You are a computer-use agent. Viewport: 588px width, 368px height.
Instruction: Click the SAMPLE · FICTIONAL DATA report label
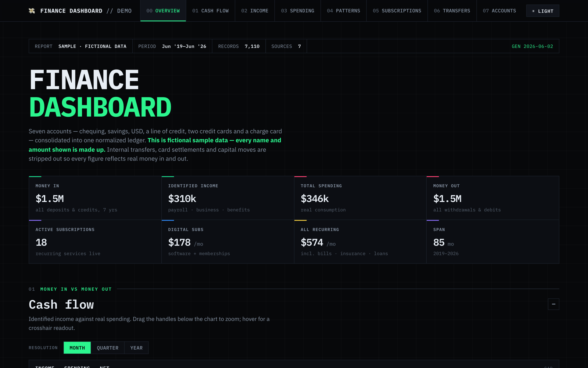tap(92, 46)
